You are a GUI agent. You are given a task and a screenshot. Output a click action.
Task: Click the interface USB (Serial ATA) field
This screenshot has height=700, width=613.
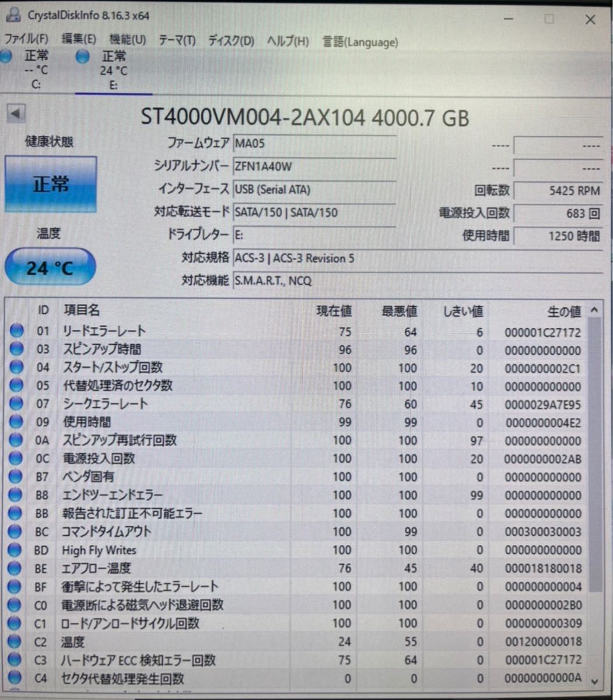pos(314,190)
